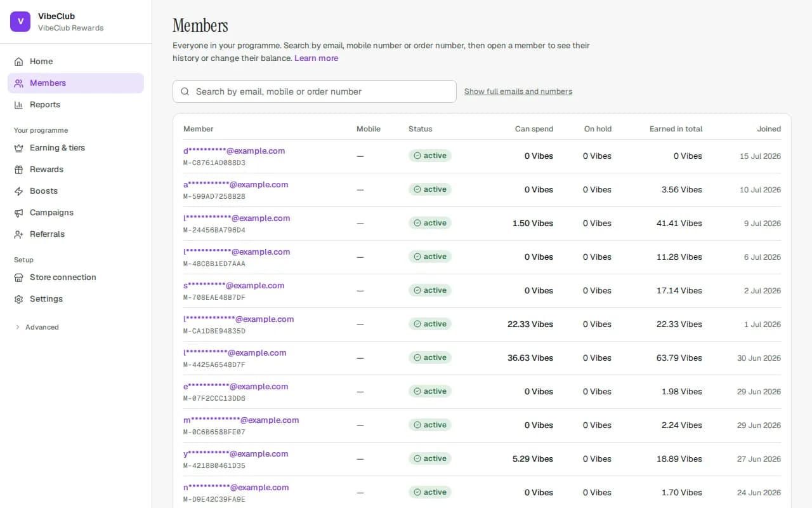812x508 pixels.
Task: Click the 1.98 Vibes earned value
Action: click(682, 392)
